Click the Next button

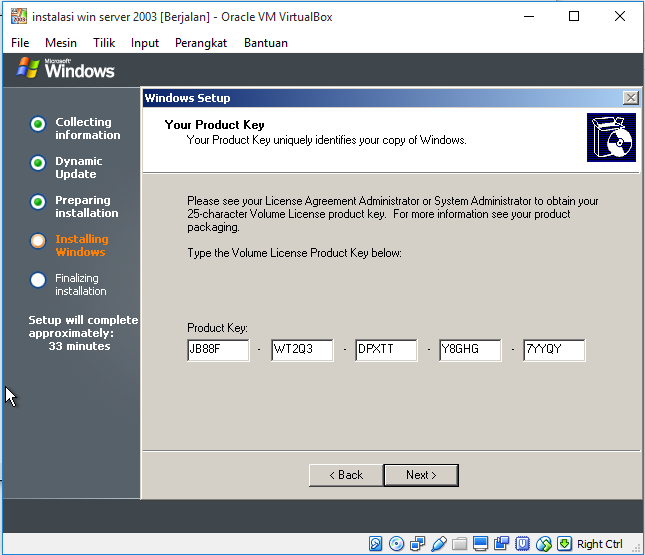click(x=421, y=475)
